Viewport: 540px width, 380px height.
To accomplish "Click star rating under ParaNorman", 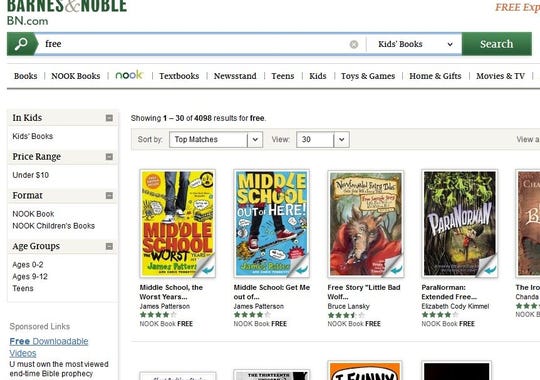I will click(x=440, y=315).
